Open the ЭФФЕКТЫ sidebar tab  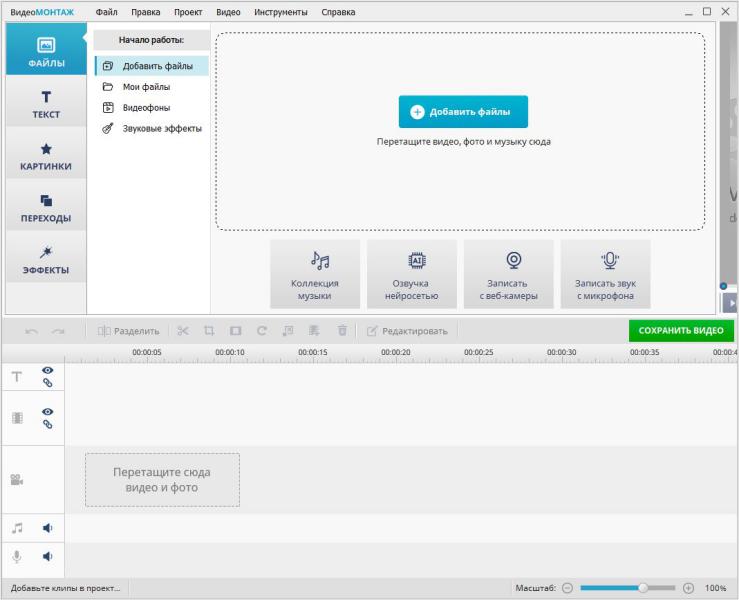(x=46, y=257)
